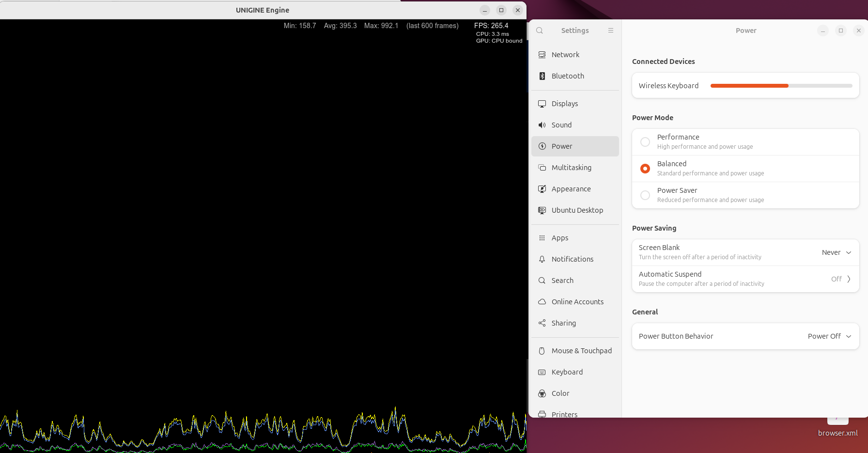The width and height of the screenshot is (868, 453).
Task: Open Notifications settings
Action: tap(575, 259)
